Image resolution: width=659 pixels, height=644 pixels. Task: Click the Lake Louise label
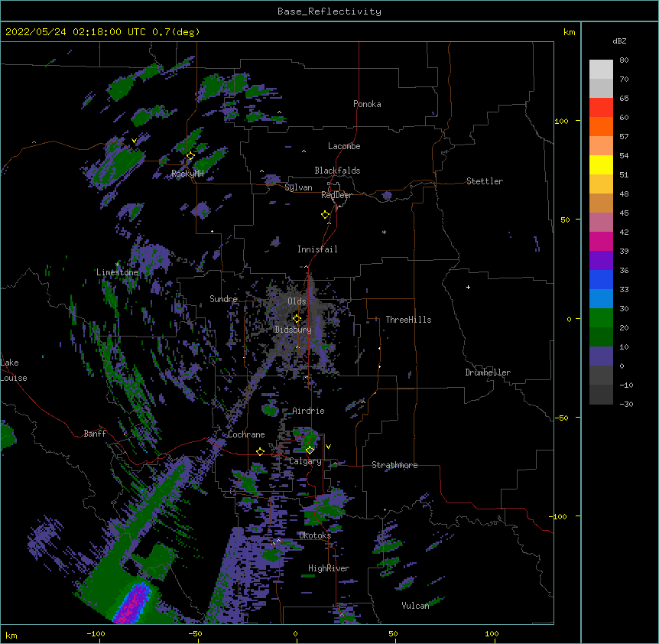pos(14,370)
